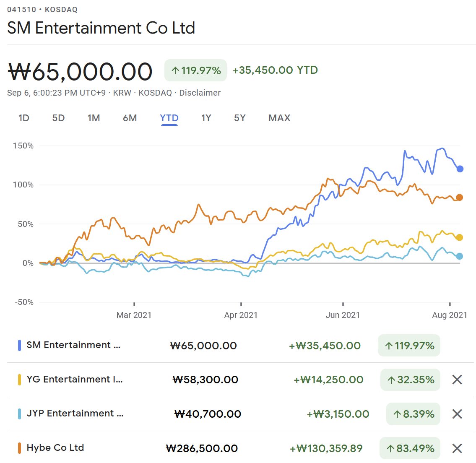Select the 1M chart range
Screen dimensions: 476x463
point(94,118)
